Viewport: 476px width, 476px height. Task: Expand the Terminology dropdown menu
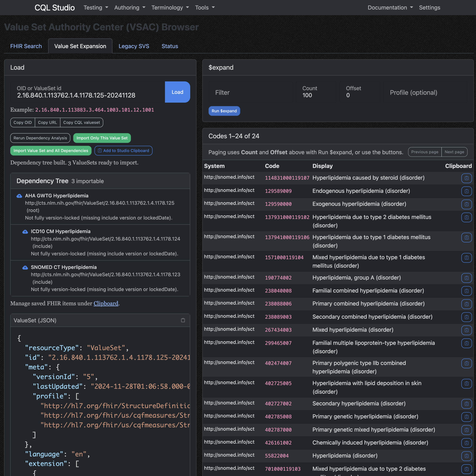[170, 8]
